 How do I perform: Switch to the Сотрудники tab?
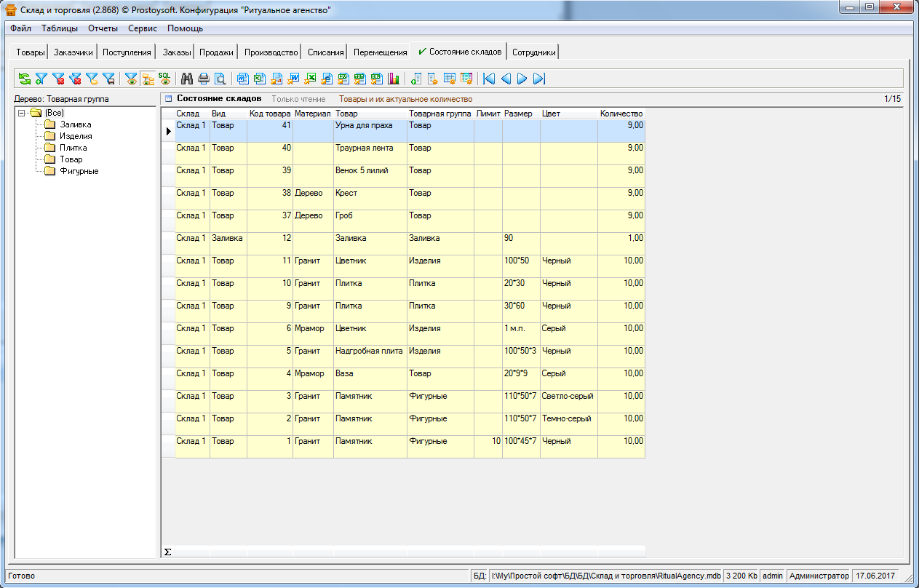point(533,52)
